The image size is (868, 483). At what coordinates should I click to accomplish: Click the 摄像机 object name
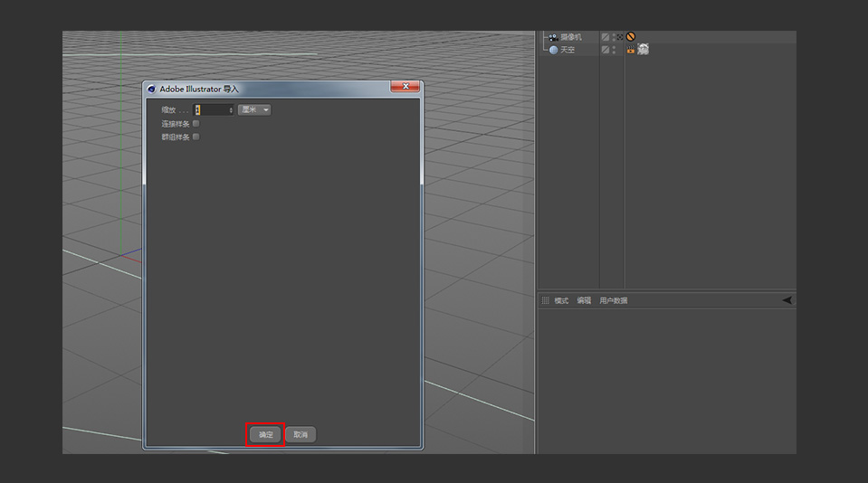point(571,37)
